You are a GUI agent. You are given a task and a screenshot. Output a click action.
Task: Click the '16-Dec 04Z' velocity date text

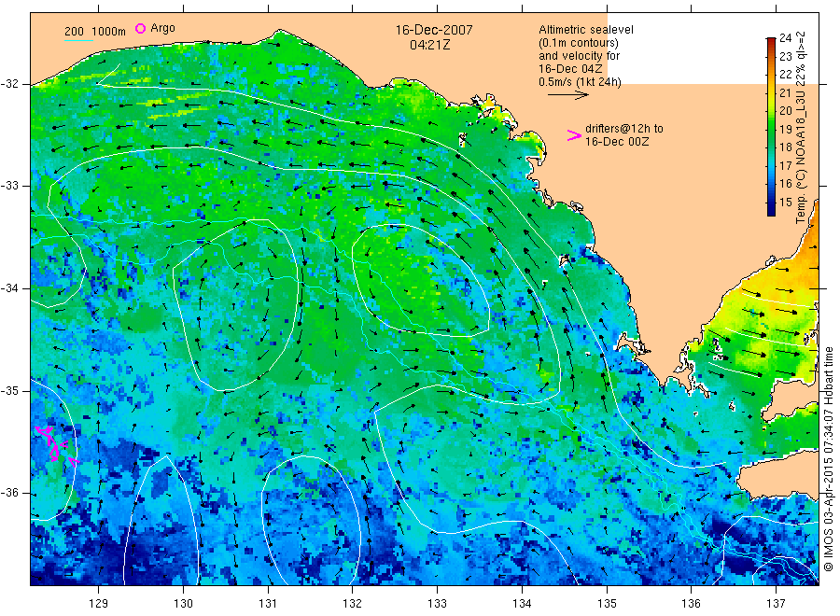(x=570, y=69)
